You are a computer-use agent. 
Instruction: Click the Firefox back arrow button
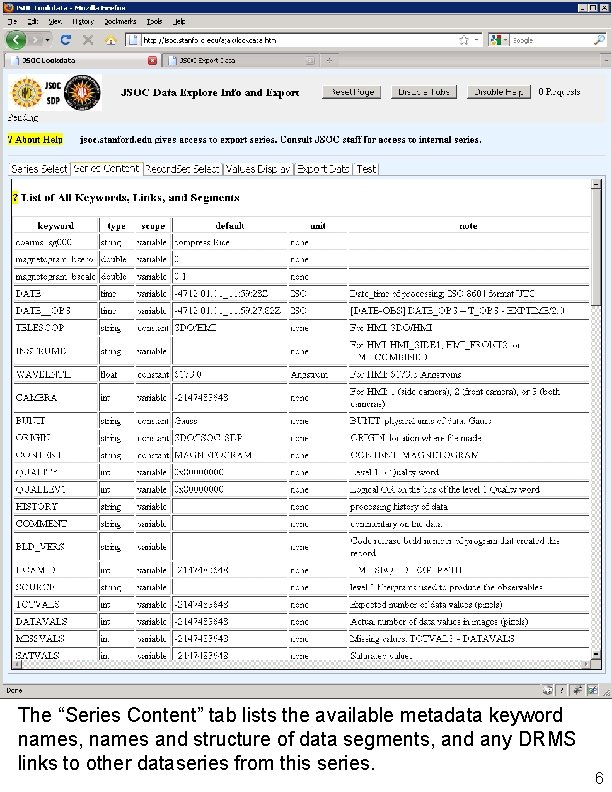(x=16, y=40)
